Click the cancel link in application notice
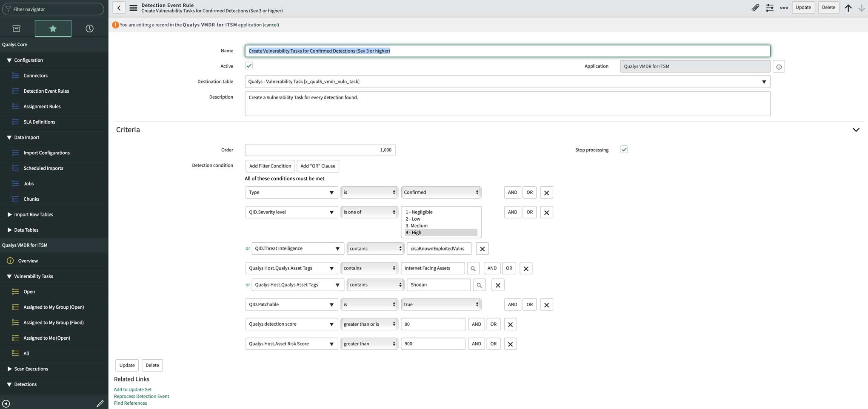 pyautogui.click(x=271, y=25)
